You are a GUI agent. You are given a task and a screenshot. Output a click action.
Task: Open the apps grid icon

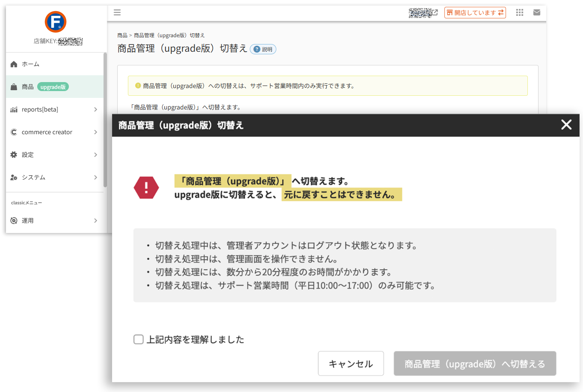pos(520,12)
